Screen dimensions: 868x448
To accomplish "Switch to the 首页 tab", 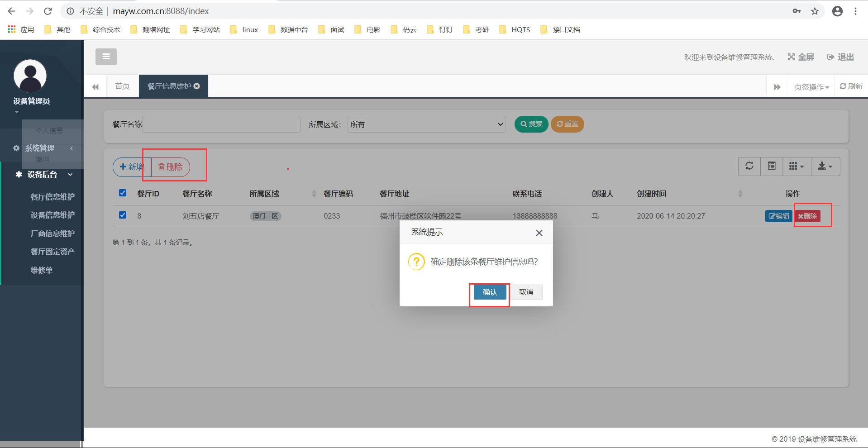I will (122, 86).
